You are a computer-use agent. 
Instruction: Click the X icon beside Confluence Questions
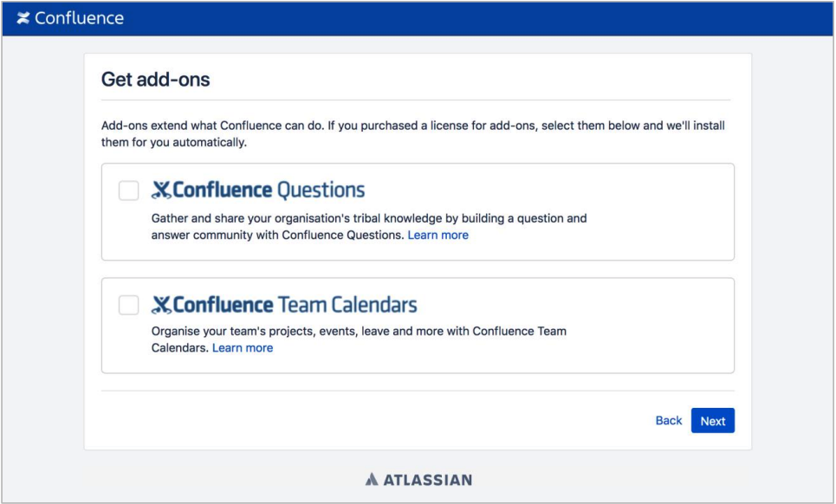point(161,191)
